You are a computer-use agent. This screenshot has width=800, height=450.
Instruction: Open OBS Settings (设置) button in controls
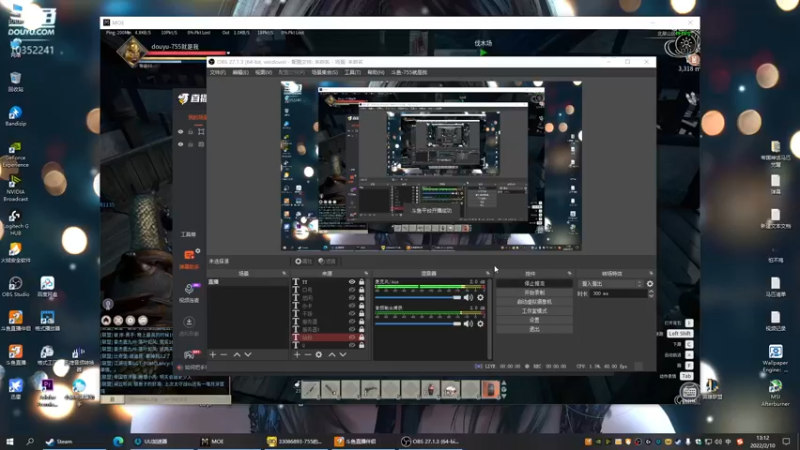[x=534, y=320]
